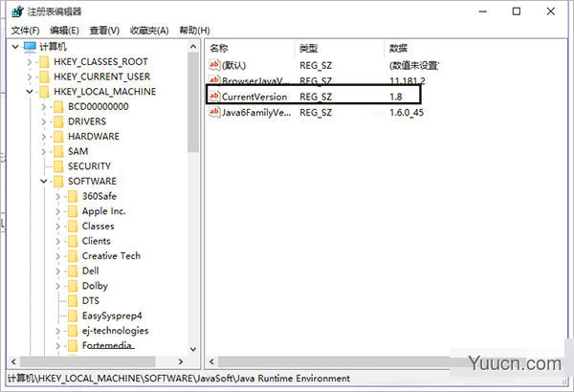Click the Creative Tech folder icon
Viewport: 574px width, 392px height.
[x=73, y=256]
